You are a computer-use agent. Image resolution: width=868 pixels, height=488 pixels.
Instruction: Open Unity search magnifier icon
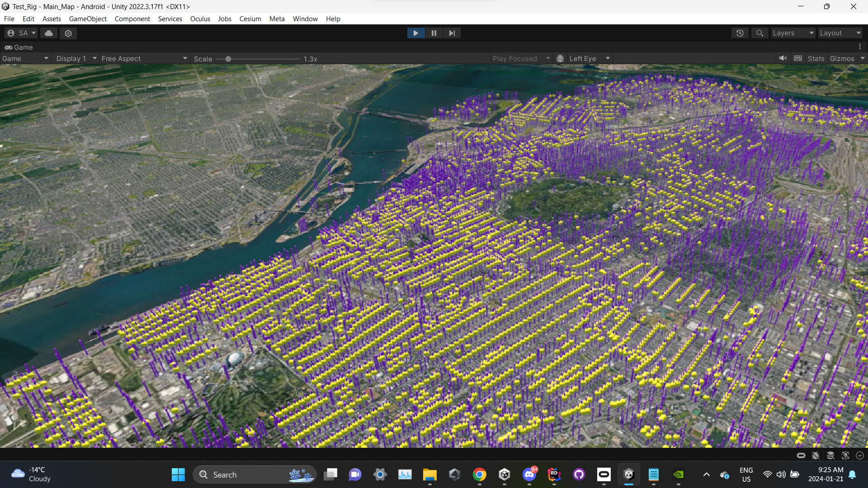(760, 33)
